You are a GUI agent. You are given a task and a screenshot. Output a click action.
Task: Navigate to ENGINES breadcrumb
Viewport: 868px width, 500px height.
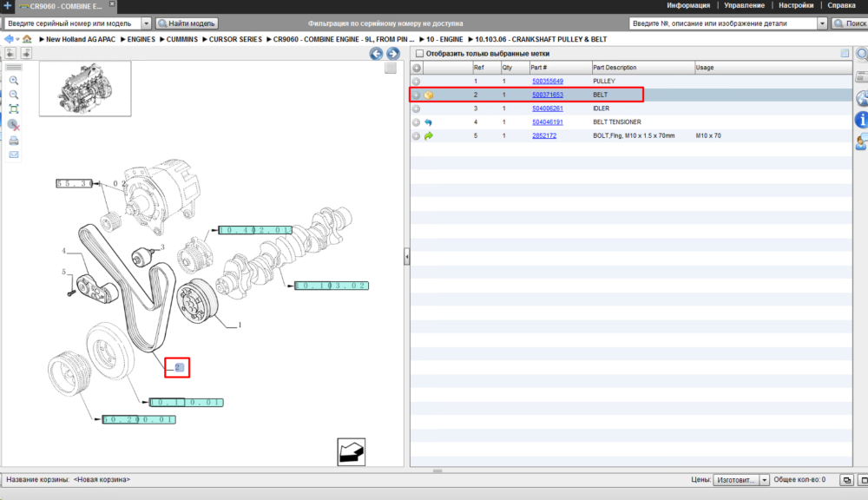tap(141, 39)
